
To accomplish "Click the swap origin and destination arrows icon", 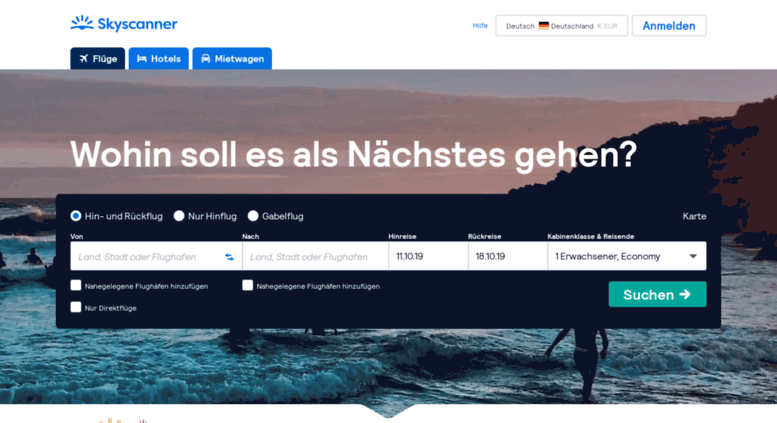I will tap(229, 257).
